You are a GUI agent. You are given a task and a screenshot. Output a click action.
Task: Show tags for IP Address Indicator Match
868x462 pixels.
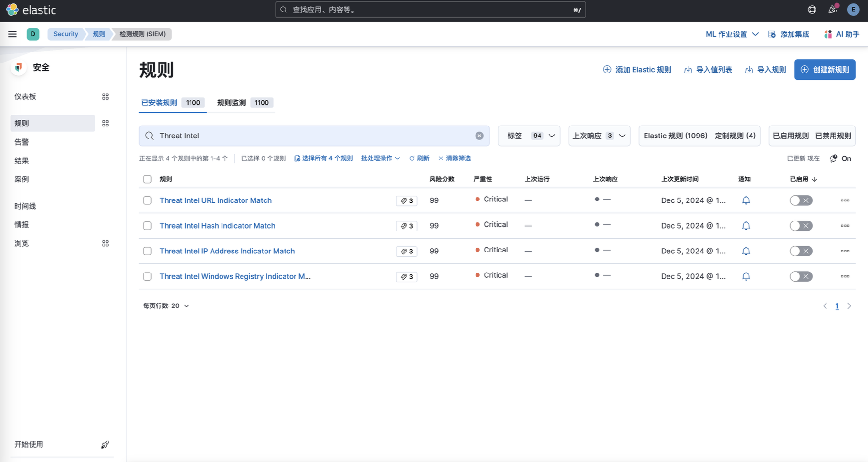407,252
